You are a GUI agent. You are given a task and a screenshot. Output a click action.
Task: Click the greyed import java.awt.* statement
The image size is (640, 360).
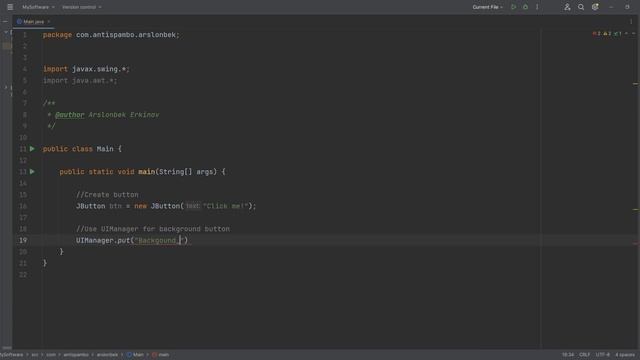(80, 80)
